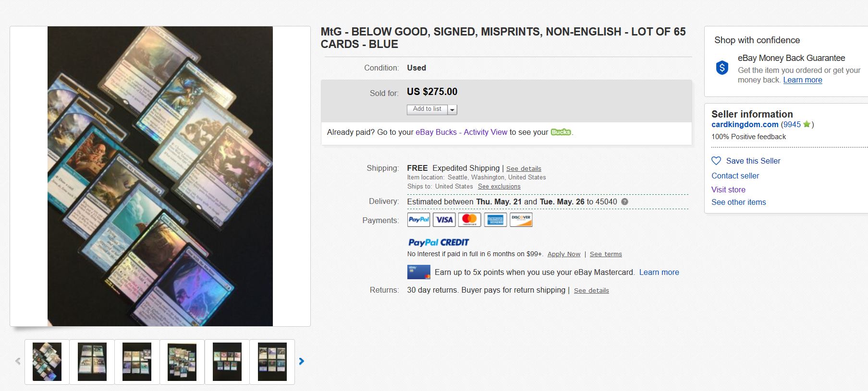This screenshot has height=391, width=868.
Task: Click the Contact seller link
Action: click(735, 176)
